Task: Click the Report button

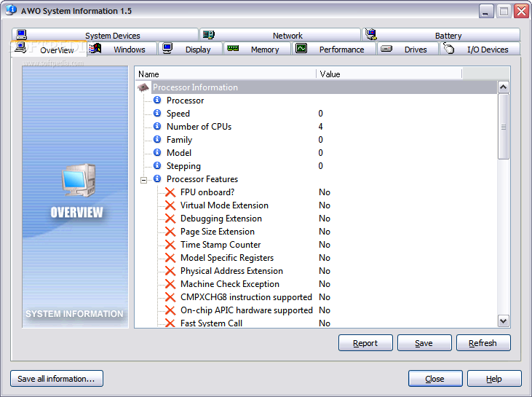Action: (x=365, y=343)
